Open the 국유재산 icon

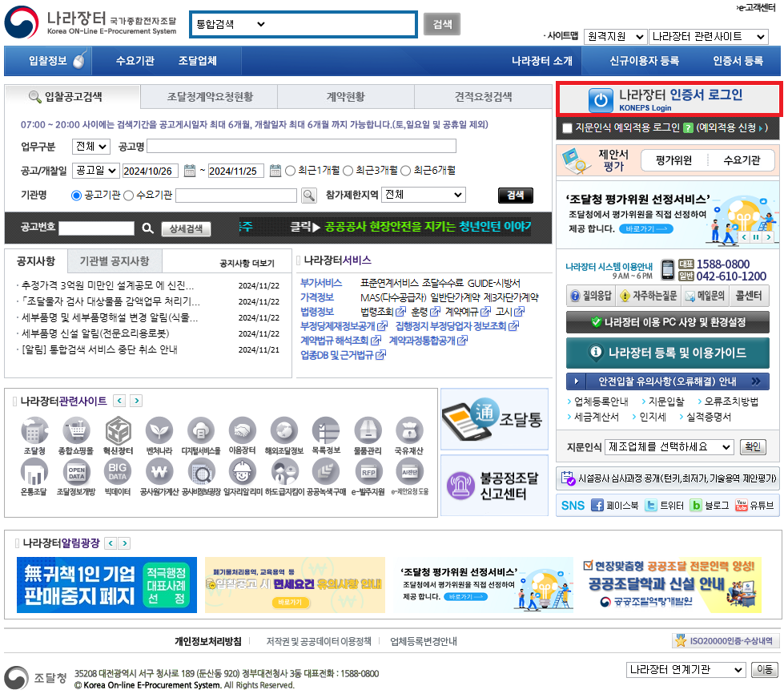[x=409, y=431]
